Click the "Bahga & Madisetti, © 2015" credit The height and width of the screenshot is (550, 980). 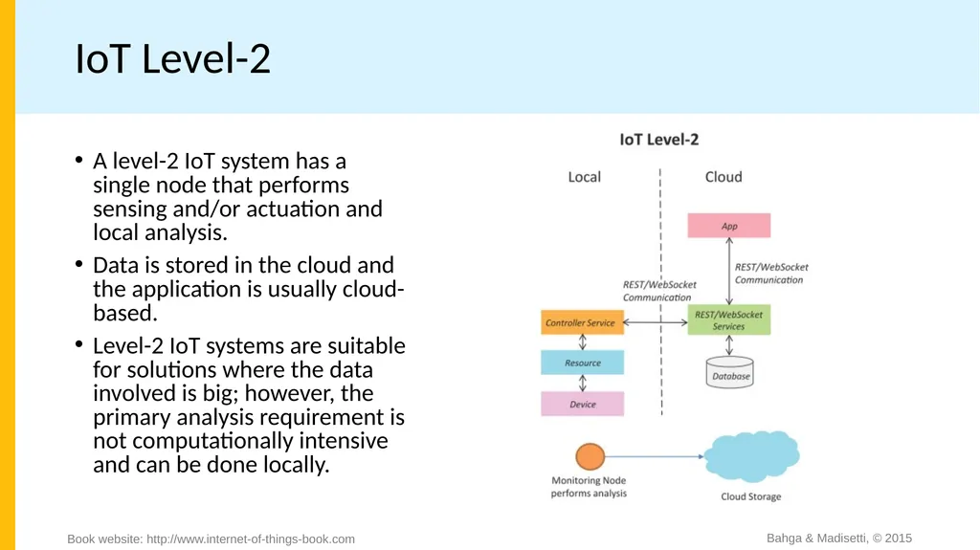coord(838,539)
